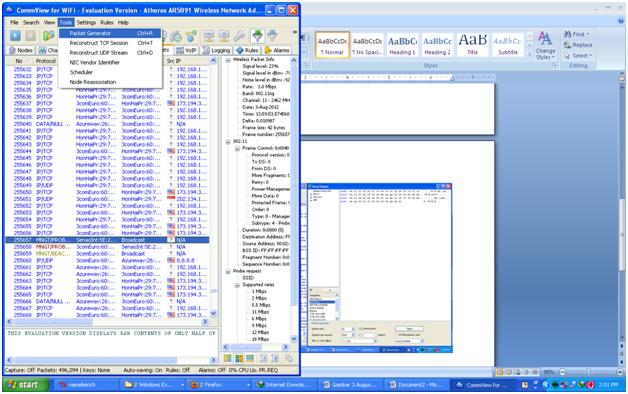Click the gray Stop Capture square icon
This screenshot has width=628, height=394.
(x=30, y=36)
